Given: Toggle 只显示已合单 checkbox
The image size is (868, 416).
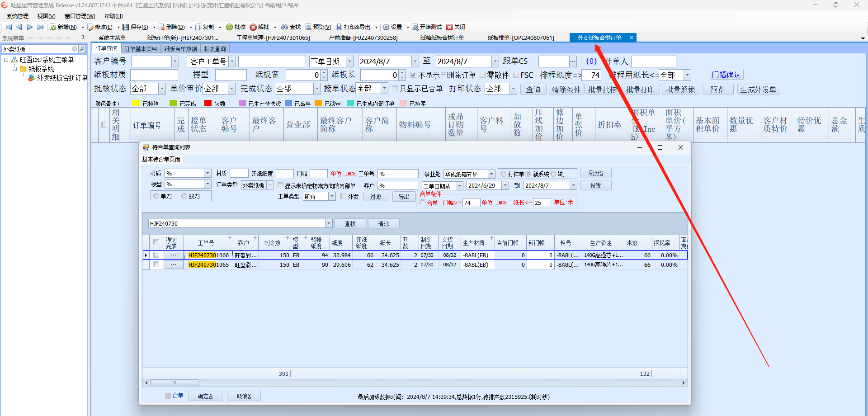Looking at the screenshot, I should (395, 89).
